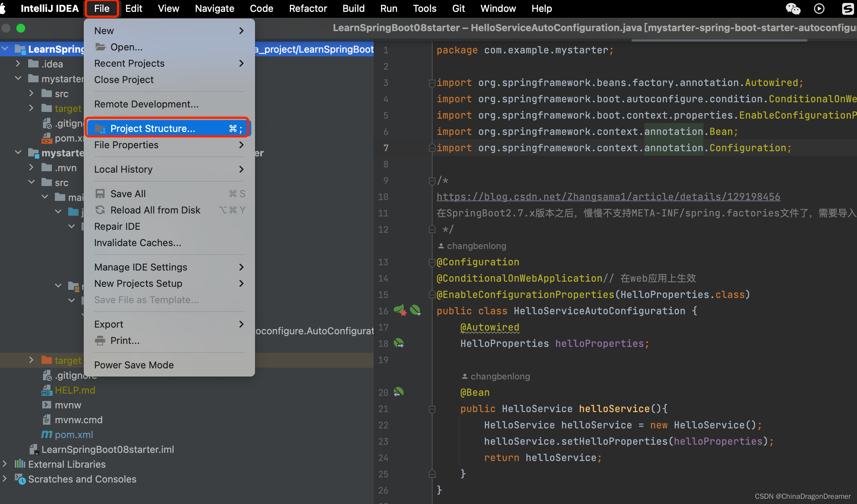Click the @Configuration annotation icon

tap(431, 262)
